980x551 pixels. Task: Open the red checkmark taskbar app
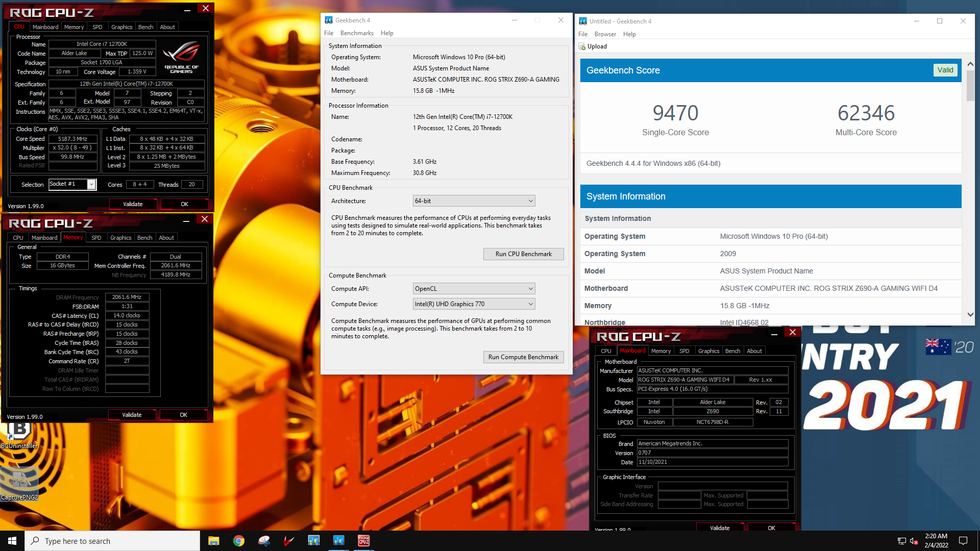coord(289,541)
